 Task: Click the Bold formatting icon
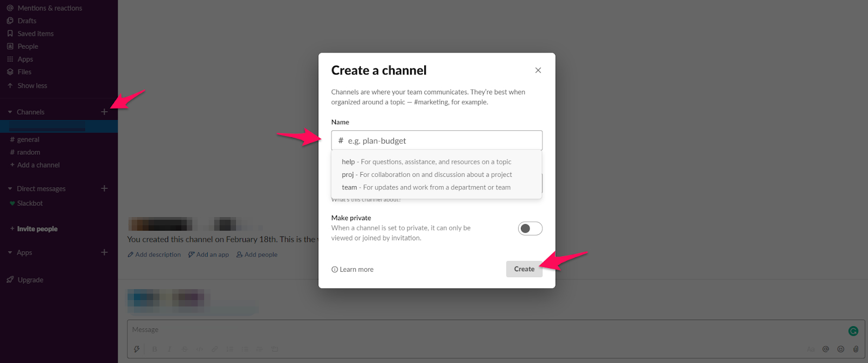[x=155, y=349]
